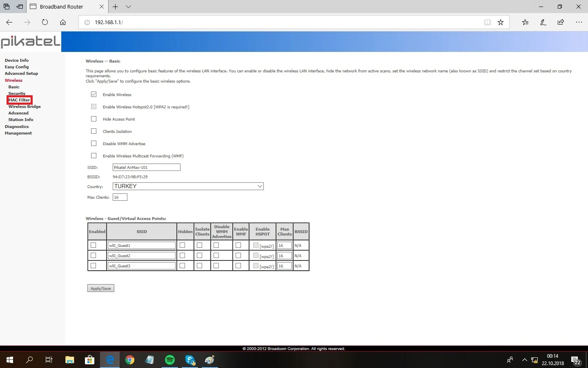The width and height of the screenshot is (588, 368).
Task: Check Disable WMM Advertise option
Action: pyautogui.click(x=94, y=144)
